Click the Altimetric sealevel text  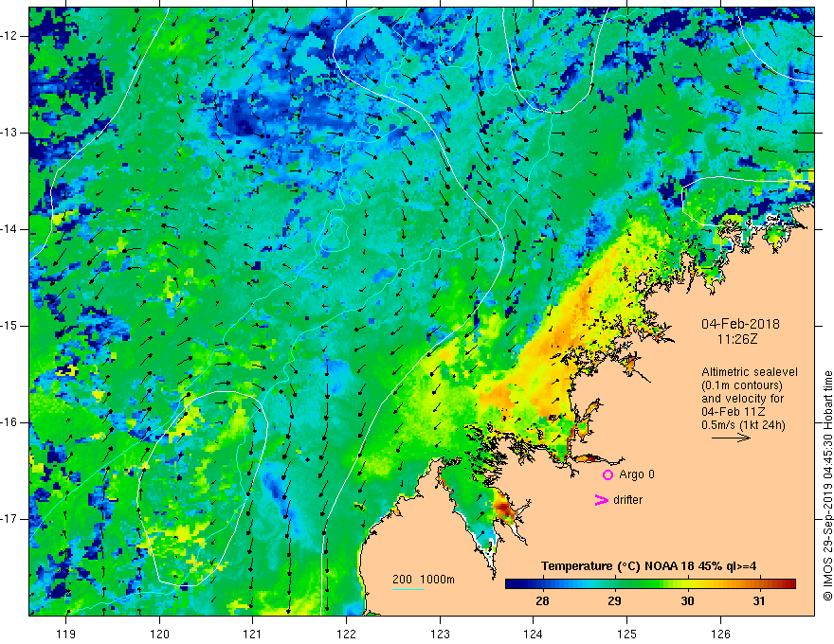pyautogui.click(x=750, y=372)
